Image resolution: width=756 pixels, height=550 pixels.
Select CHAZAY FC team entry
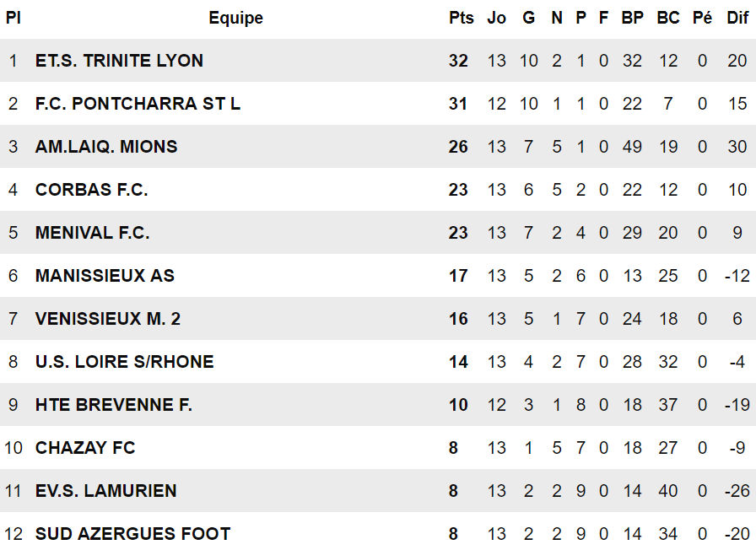click(85, 448)
